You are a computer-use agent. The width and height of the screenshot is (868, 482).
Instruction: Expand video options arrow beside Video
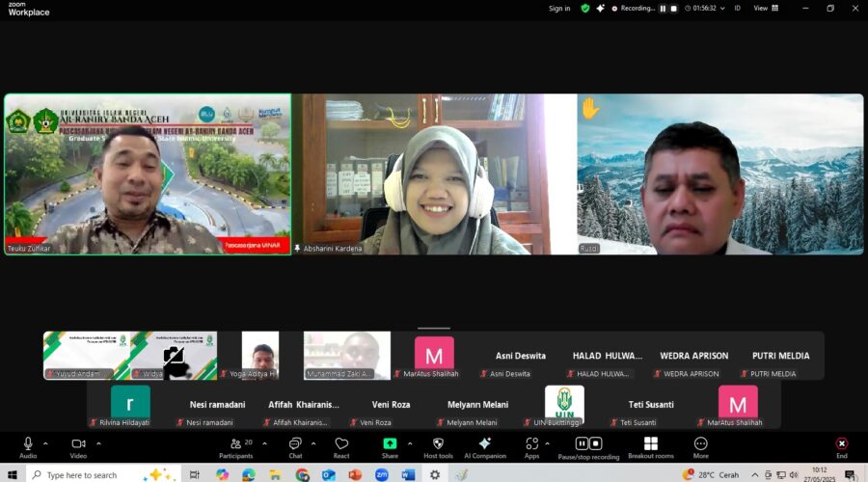[x=98, y=443]
